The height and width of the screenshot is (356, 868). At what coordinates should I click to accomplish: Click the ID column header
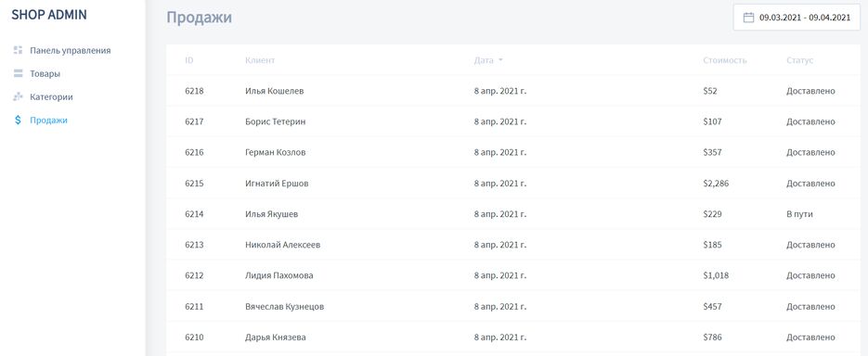[189, 60]
